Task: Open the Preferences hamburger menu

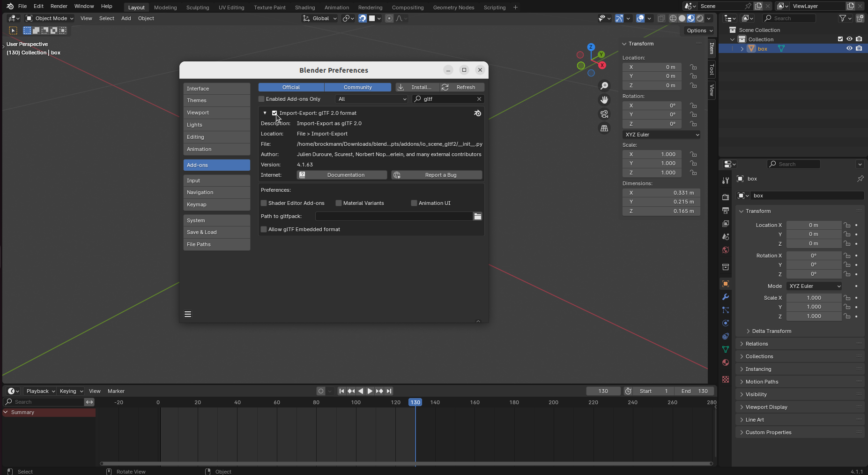Action: tap(188, 314)
